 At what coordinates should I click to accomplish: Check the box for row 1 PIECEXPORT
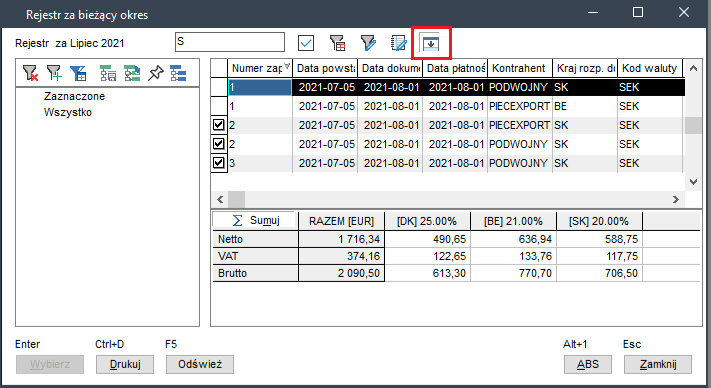pos(219,106)
